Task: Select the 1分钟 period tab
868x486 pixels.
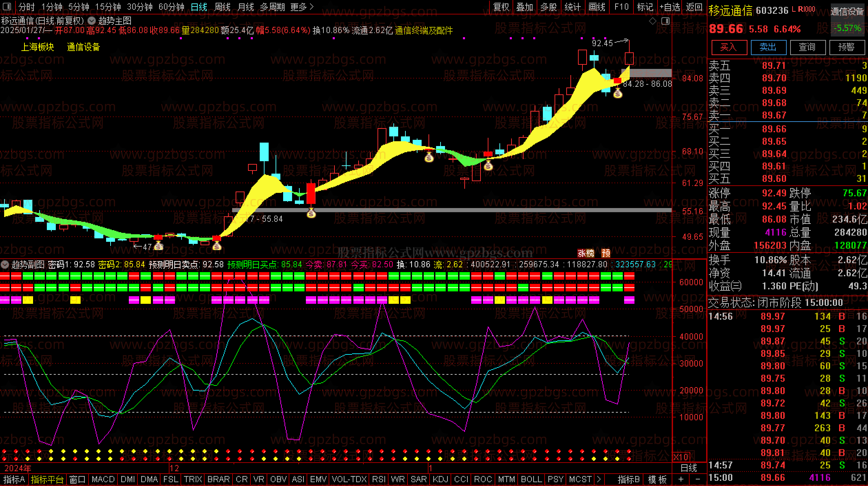Action: pyautogui.click(x=52, y=7)
